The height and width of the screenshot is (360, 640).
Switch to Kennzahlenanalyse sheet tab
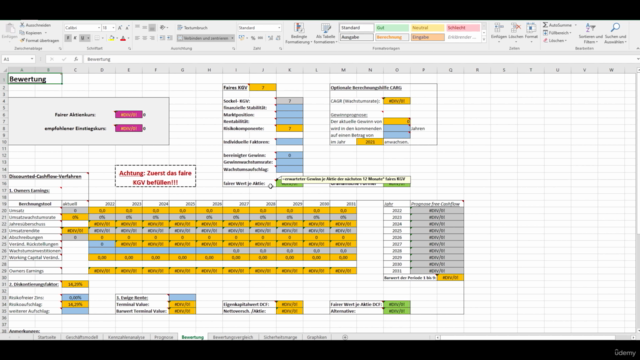tap(126, 337)
